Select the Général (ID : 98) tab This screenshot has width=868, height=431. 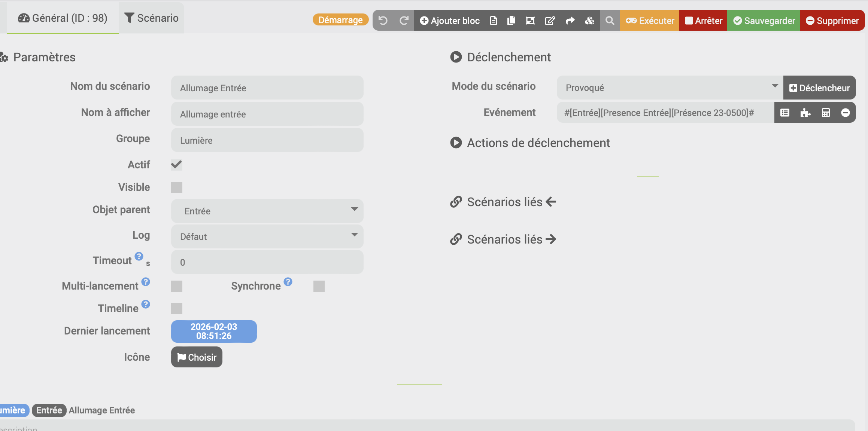point(63,18)
